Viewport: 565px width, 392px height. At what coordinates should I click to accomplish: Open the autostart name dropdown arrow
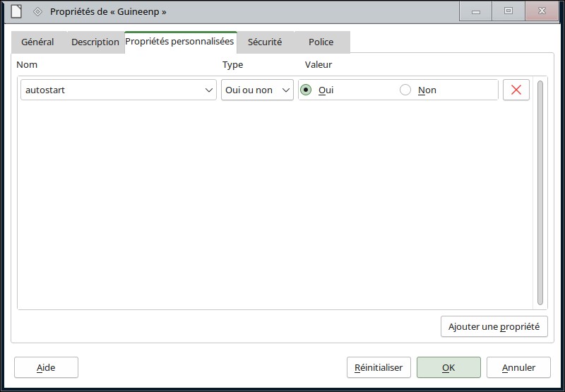pyautogui.click(x=208, y=90)
